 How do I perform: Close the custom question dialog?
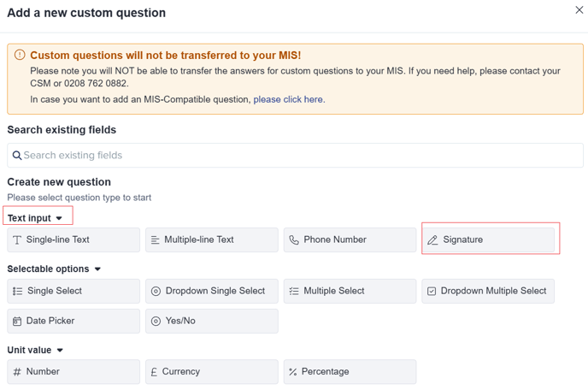pyautogui.click(x=579, y=10)
